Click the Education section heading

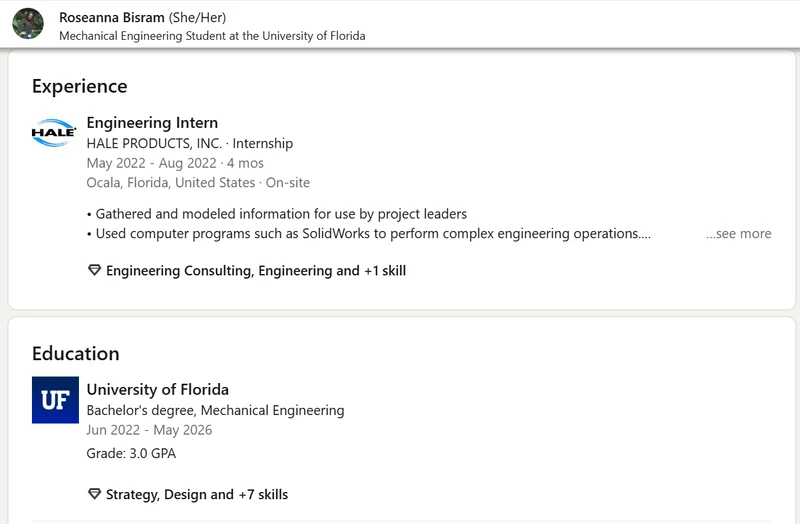[75, 353]
